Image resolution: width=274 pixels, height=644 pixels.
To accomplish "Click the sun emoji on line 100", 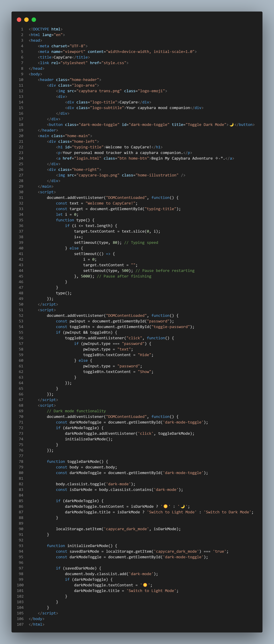I will tap(145, 585).
